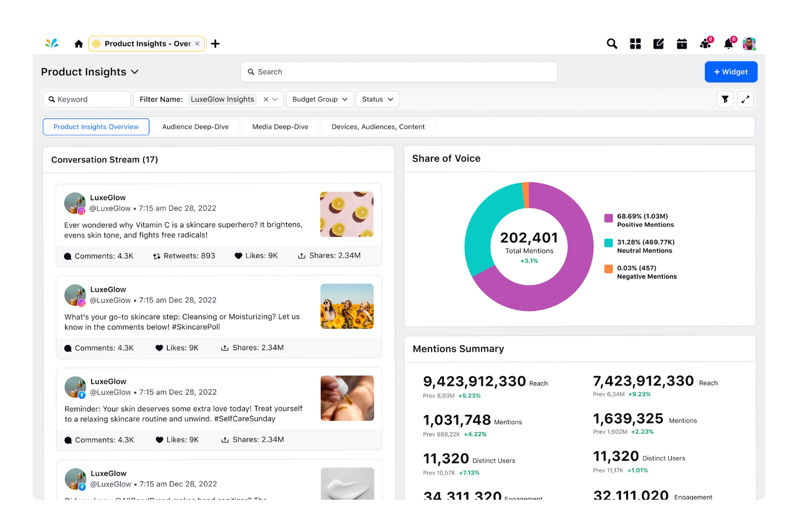Switch to the Audience Deep-Dive tab
798x532 pixels.
195,127
